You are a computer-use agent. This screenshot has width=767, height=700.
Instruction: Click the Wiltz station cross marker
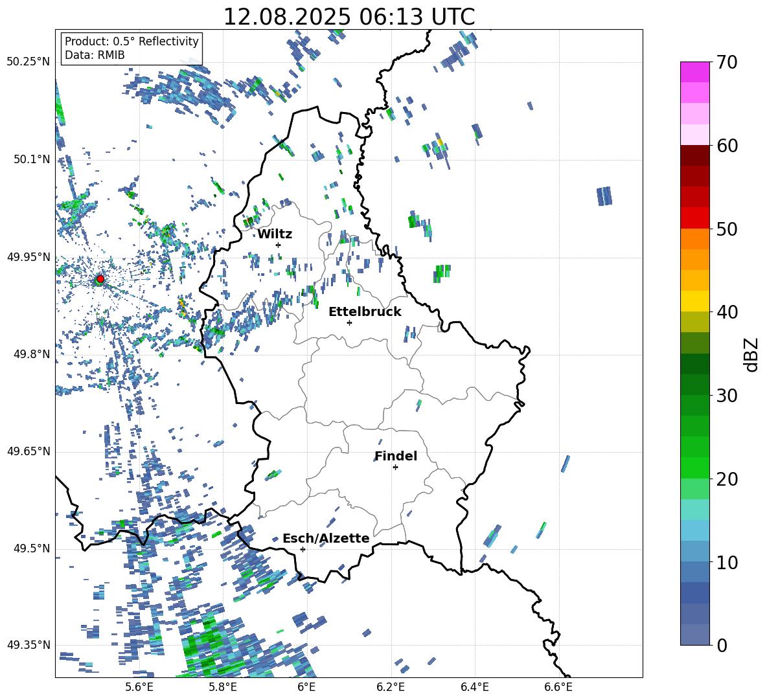(279, 245)
